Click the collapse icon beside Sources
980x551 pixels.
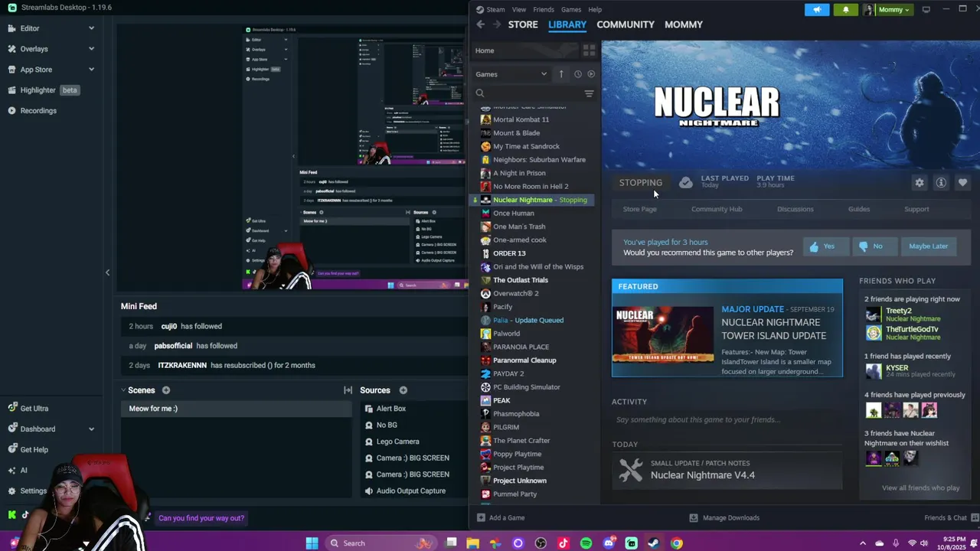click(x=348, y=390)
